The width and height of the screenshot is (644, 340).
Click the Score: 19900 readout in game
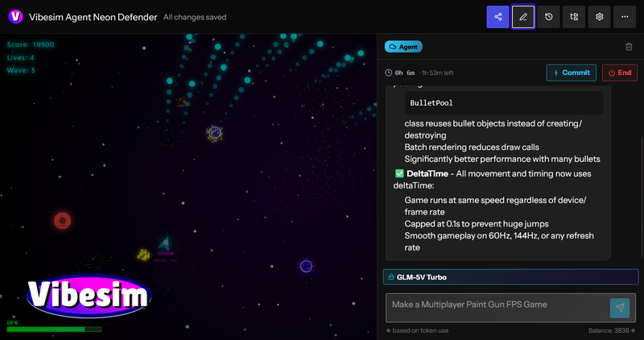pos(31,44)
